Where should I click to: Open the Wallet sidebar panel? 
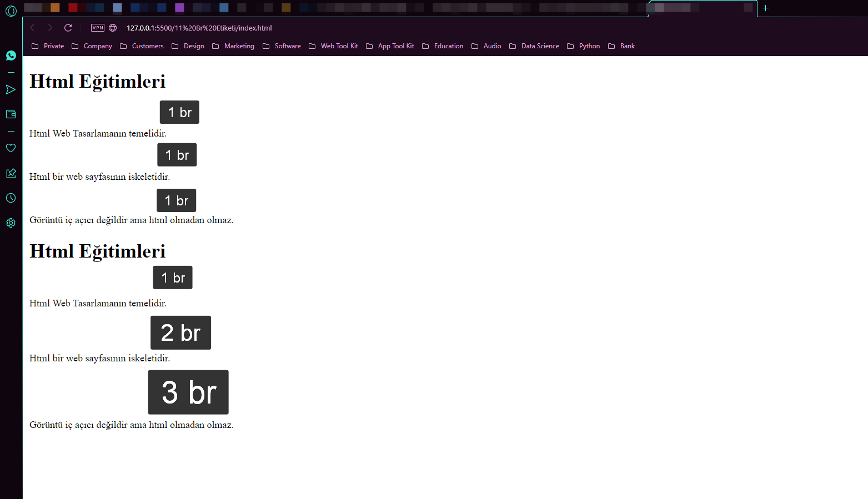pos(11,114)
